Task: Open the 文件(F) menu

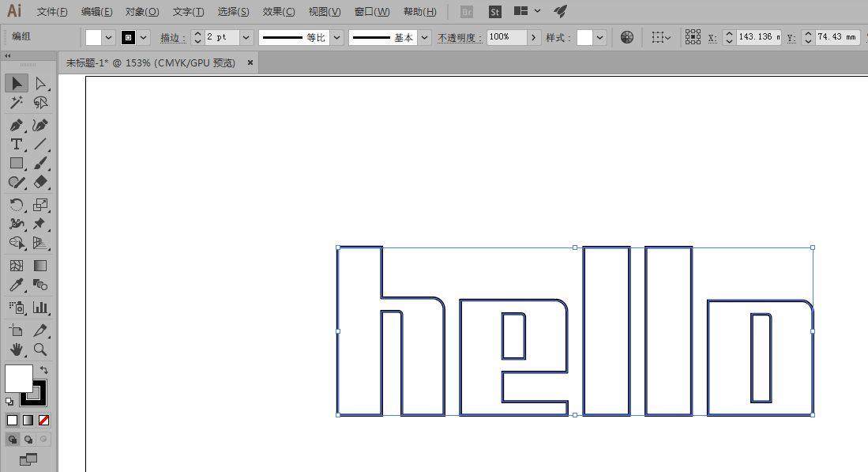Action: (52, 12)
